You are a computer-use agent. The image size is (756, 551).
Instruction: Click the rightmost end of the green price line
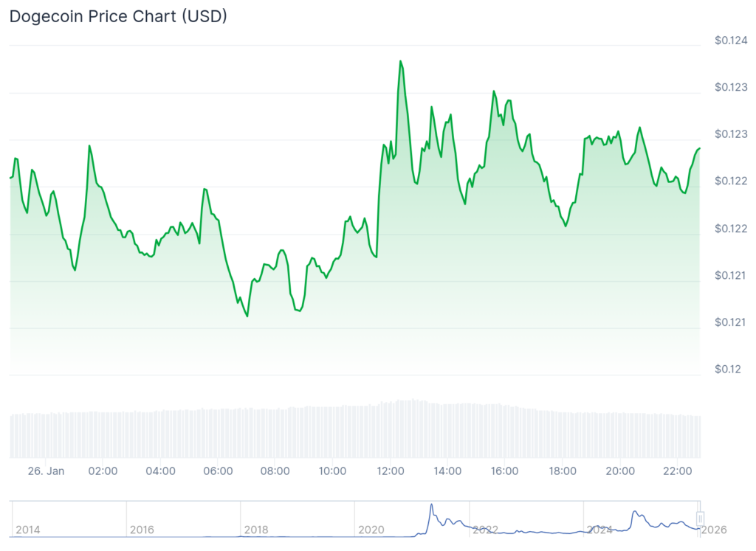(x=699, y=149)
